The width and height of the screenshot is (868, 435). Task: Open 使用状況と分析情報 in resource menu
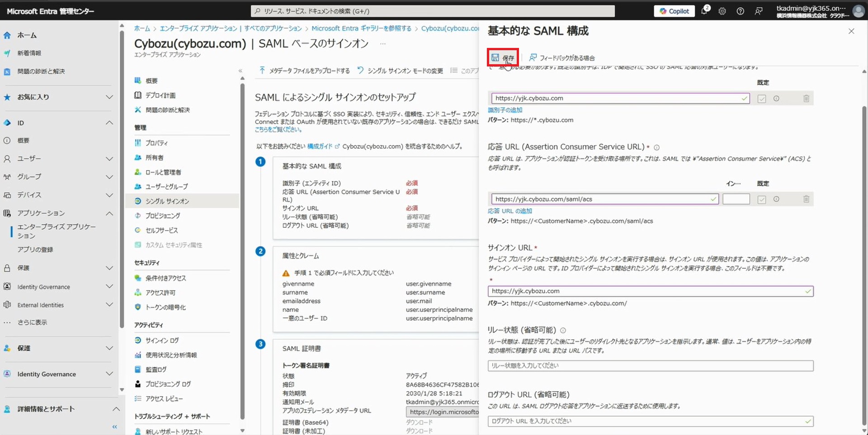coord(171,355)
